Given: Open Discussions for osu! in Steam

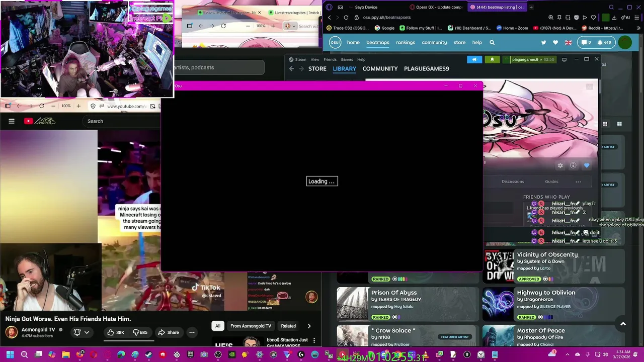Looking at the screenshot, I should pos(513,182).
